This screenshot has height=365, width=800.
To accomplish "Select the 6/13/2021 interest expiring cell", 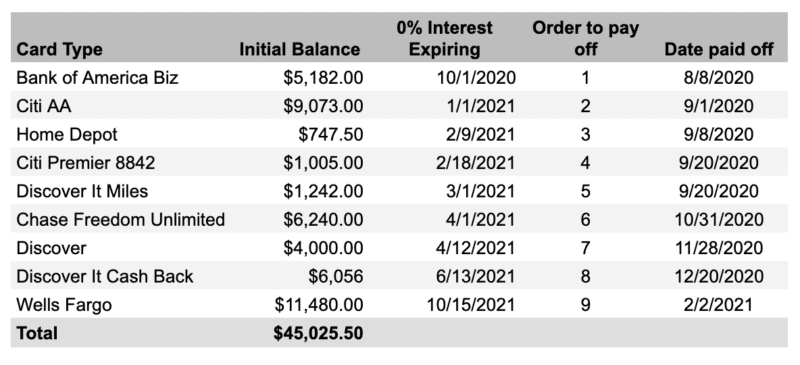I will click(476, 276).
